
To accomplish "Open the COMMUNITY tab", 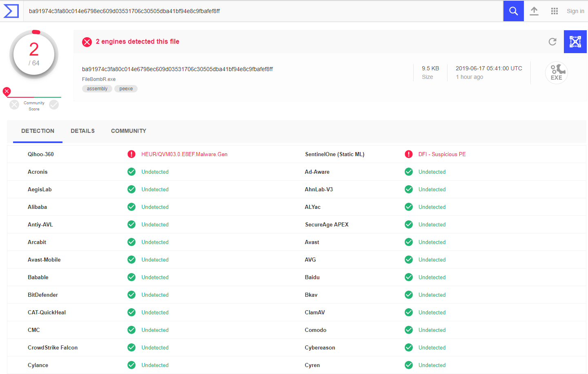I will (x=129, y=131).
